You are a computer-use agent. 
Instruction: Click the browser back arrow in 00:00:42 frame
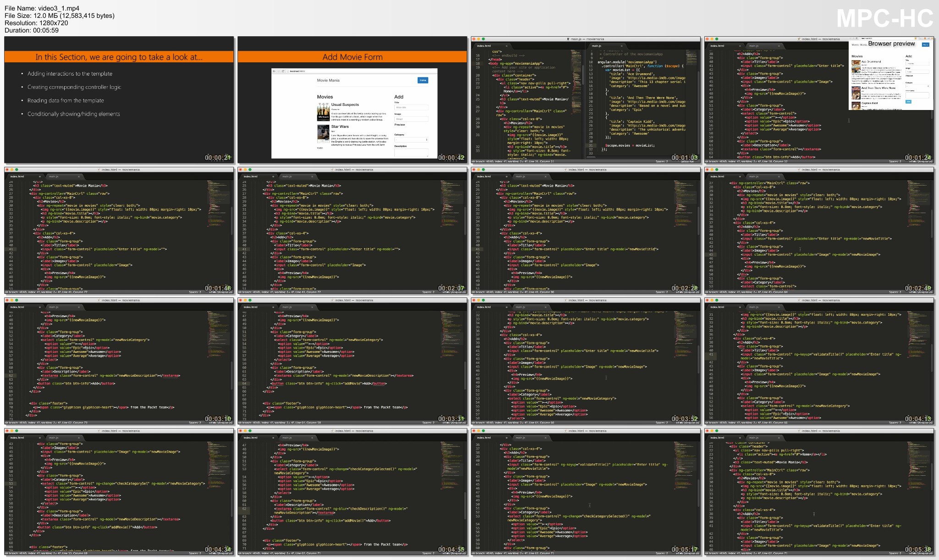point(274,71)
